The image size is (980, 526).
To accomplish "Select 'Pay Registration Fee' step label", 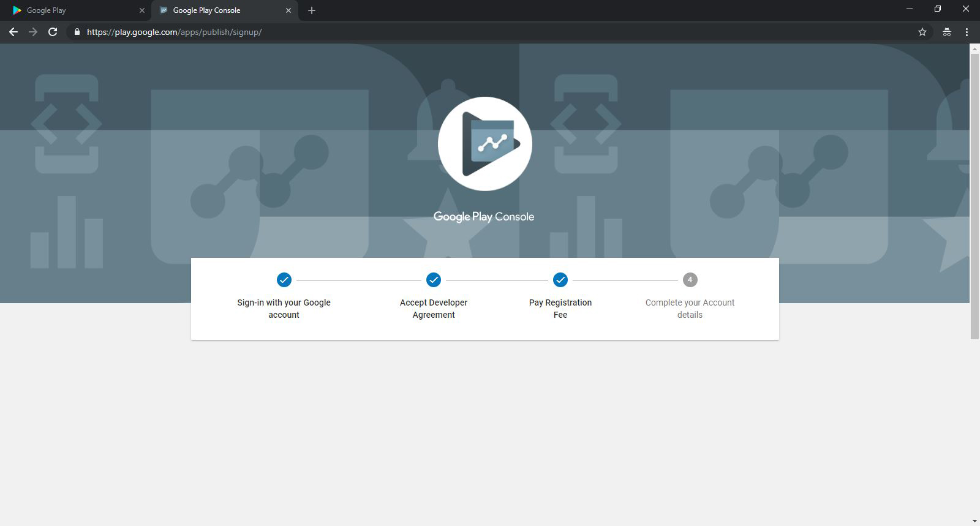I will (x=560, y=309).
